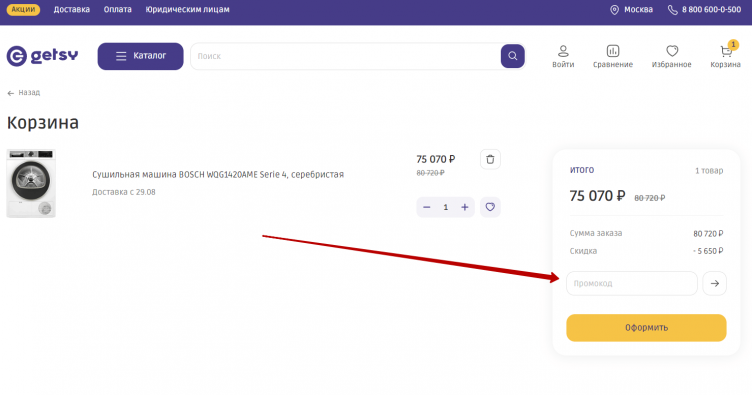Open the Доставка menu link
This screenshot has width=752, height=395.
point(71,10)
